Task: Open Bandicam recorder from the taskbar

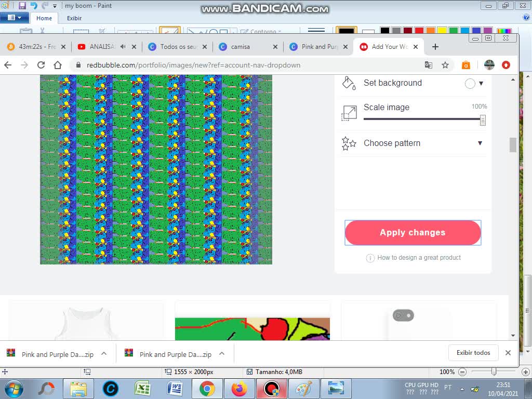Action: pos(272,389)
